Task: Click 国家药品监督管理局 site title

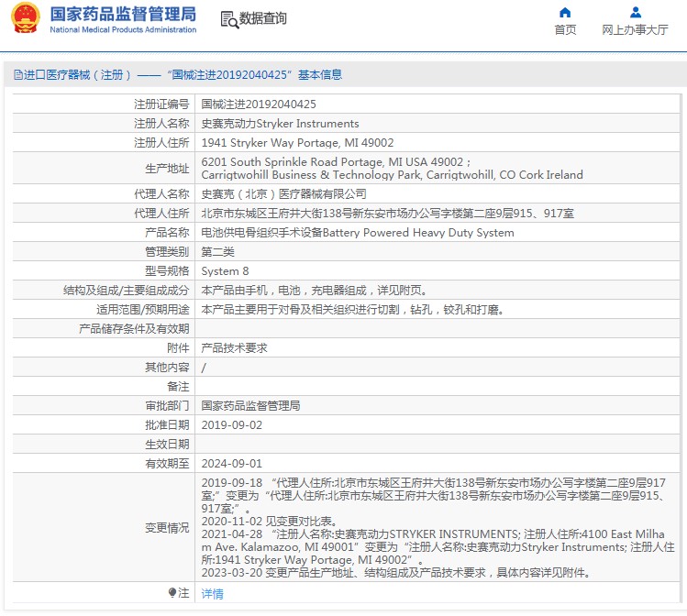Action: tap(123, 14)
